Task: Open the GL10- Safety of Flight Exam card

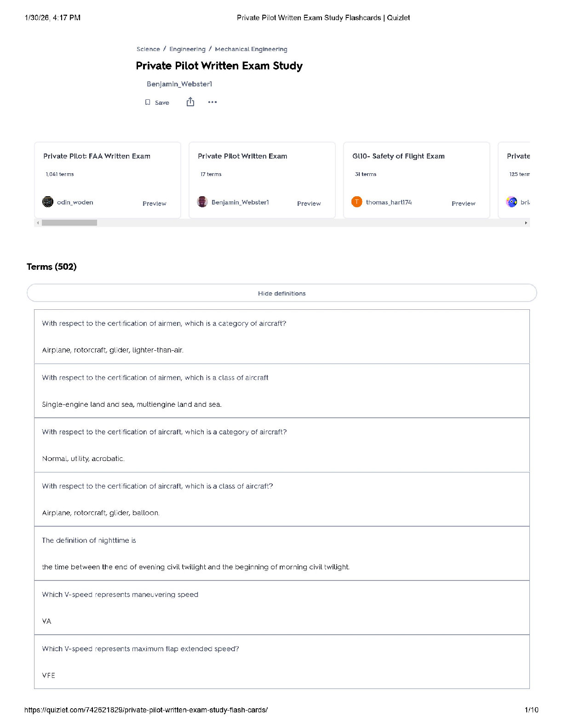Action: point(398,156)
